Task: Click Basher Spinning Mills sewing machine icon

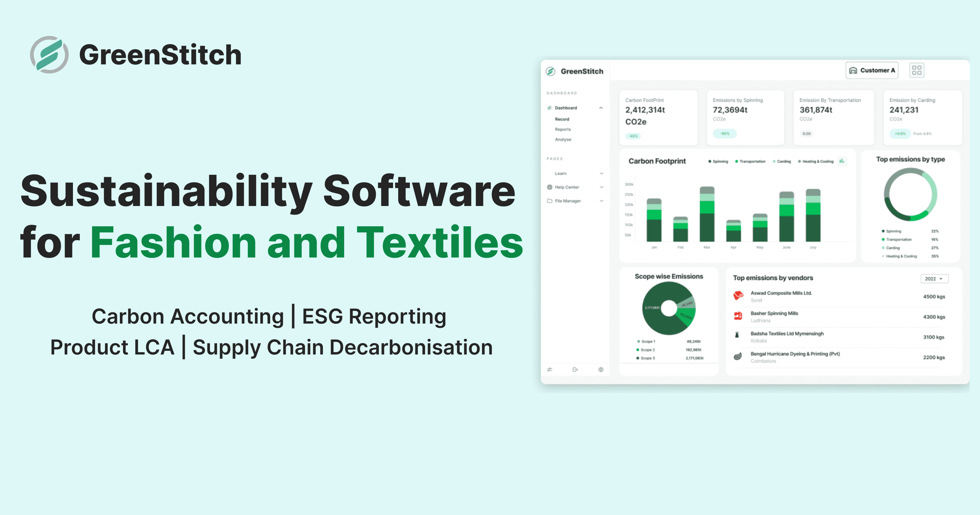Action: tap(738, 316)
